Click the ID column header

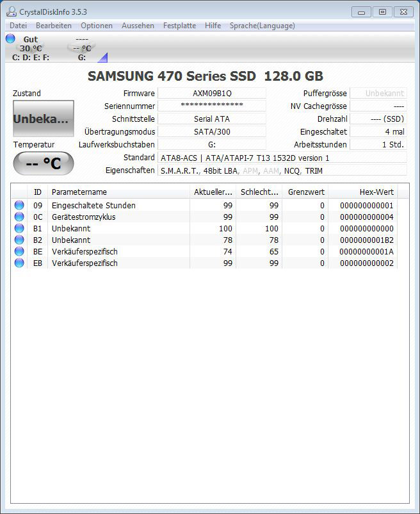tap(38, 192)
